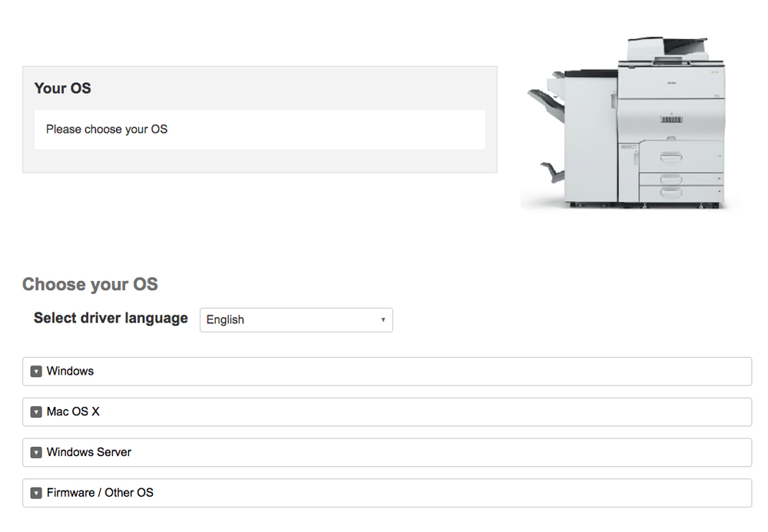
Task: Click the arrow icon beside Windows
Action: pyautogui.click(x=36, y=372)
